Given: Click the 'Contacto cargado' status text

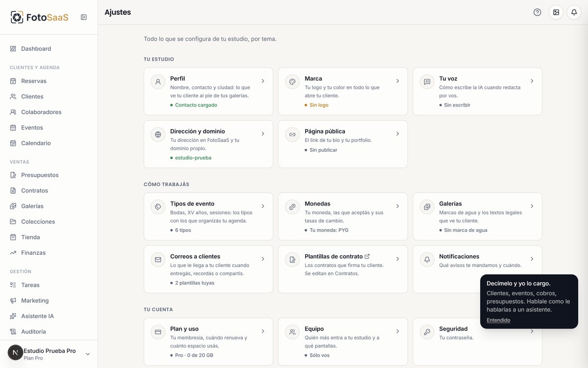Looking at the screenshot, I should pyautogui.click(x=196, y=105).
